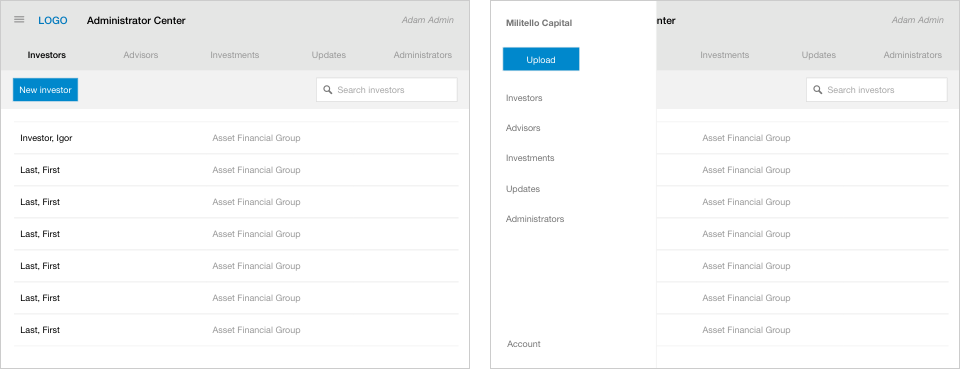Click the LOGO in left header

pyautogui.click(x=53, y=20)
